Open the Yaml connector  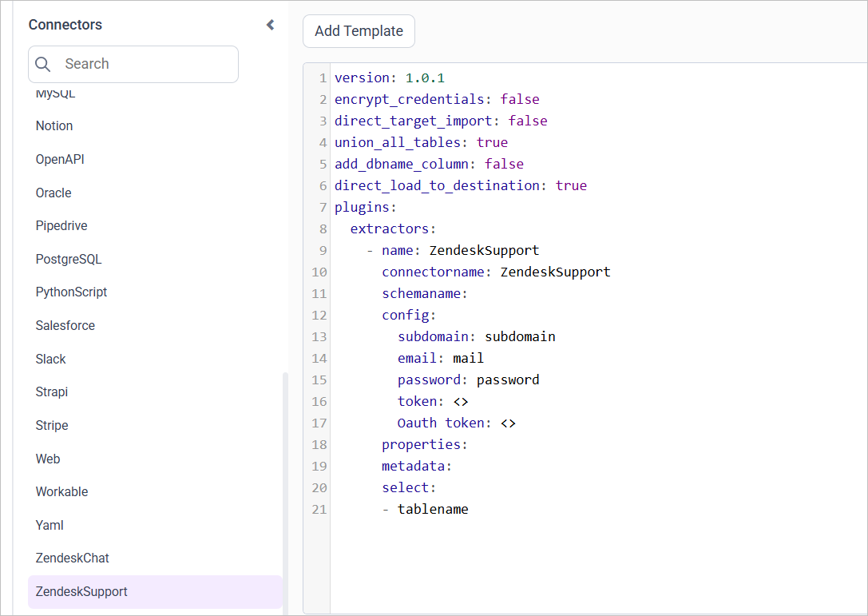[49, 525]
